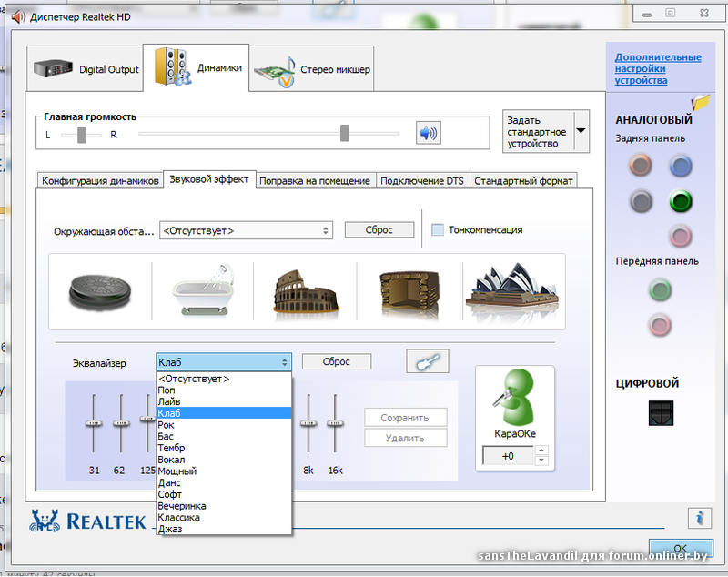Choose Тембр equalizer preset
728x577 pixels.
224,448
